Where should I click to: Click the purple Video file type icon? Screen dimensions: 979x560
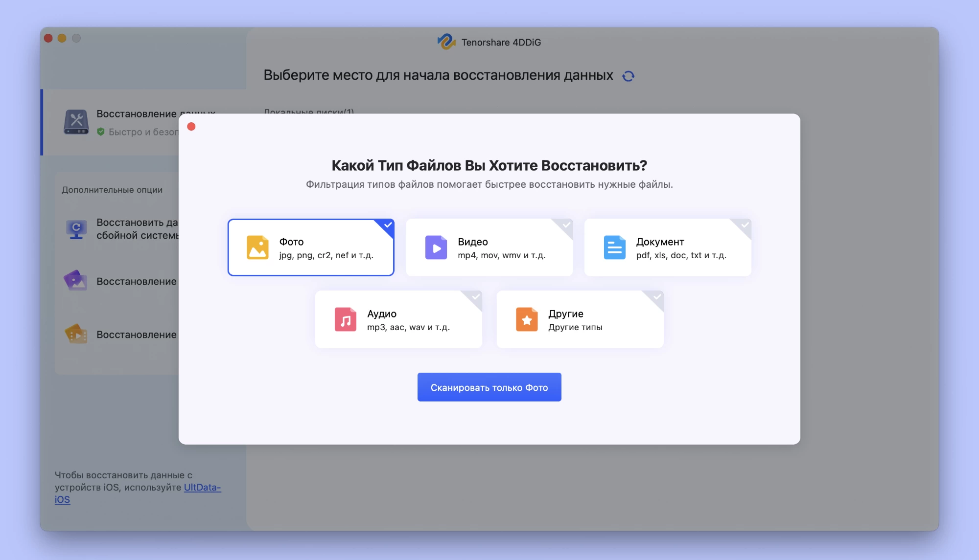(436, 247)
